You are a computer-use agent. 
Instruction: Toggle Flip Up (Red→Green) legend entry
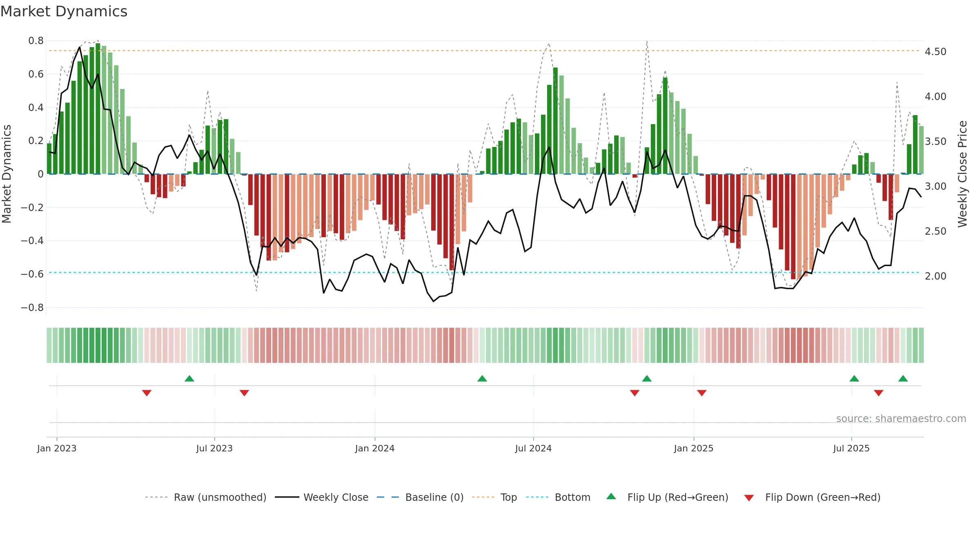(x=667, y=497)
